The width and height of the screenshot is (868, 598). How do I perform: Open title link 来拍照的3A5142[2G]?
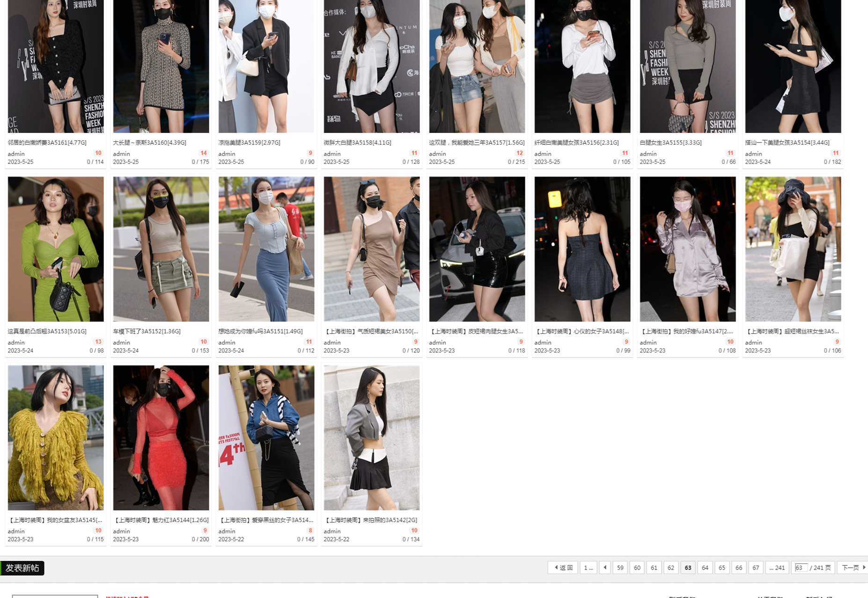pos(371,520)
